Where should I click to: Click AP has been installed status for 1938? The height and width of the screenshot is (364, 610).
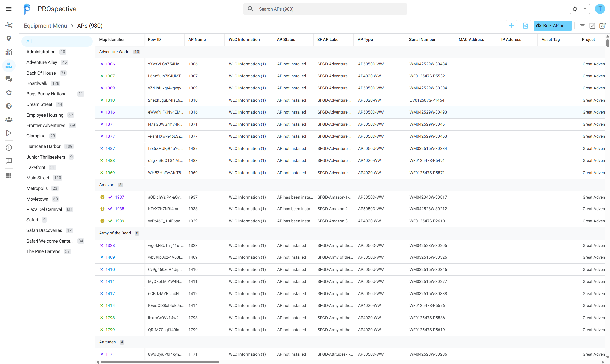[x=295, y=209]
